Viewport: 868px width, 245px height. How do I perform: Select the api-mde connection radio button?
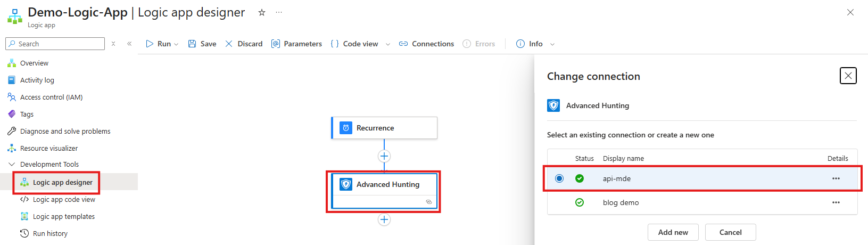point(559,178)
